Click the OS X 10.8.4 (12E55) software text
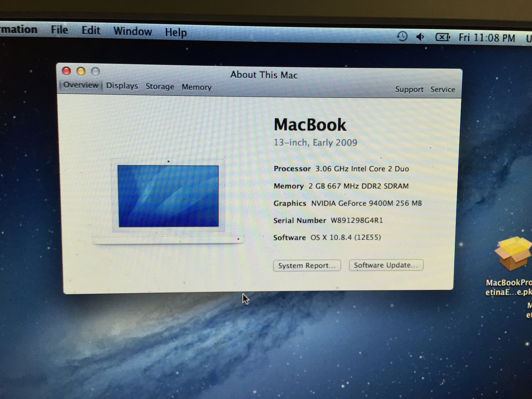Image resolution: width=532 pixels, height=399 pixels. pos(346,237)
